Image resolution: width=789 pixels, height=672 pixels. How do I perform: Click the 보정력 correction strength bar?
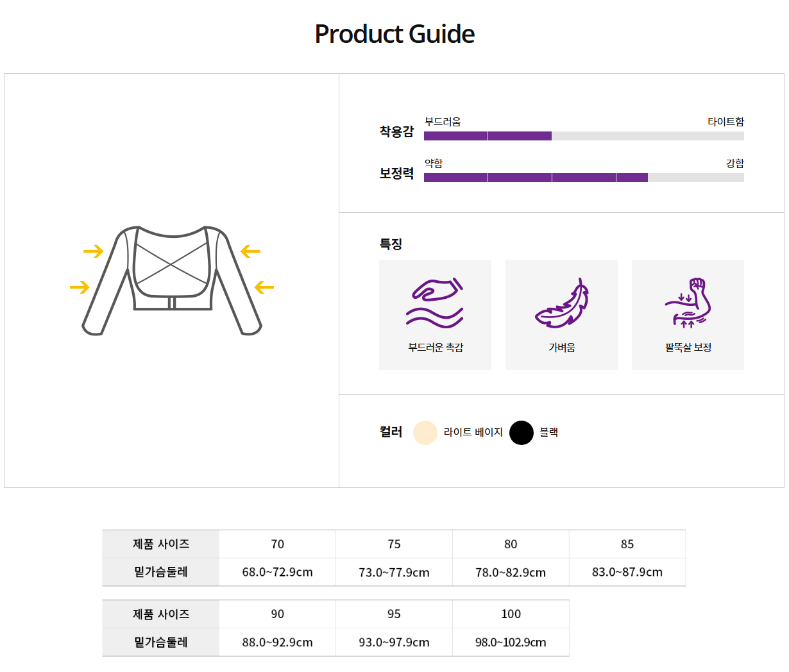point(584,178)
